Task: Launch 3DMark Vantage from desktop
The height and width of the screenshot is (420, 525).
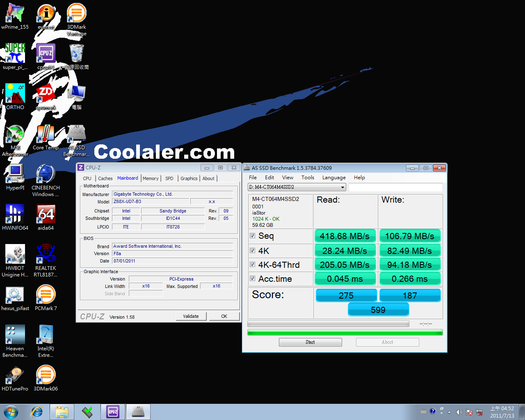Action: coord(77,20)
